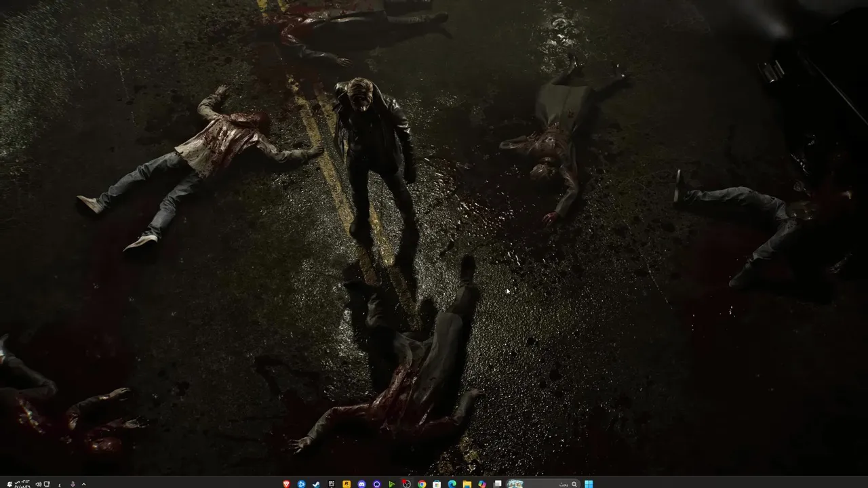Open Microsoft Edge from taskbar
The width and height of the screenshot is (868, 488).
point(452,484)
